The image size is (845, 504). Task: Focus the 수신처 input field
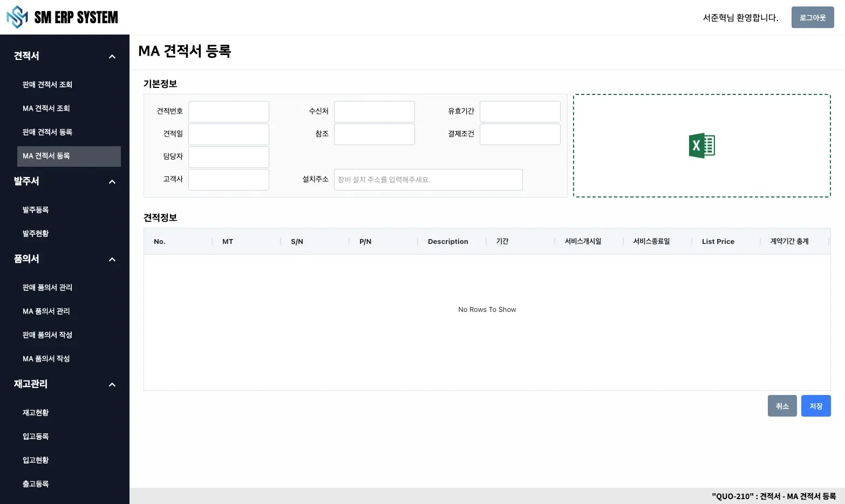(374, 112)
